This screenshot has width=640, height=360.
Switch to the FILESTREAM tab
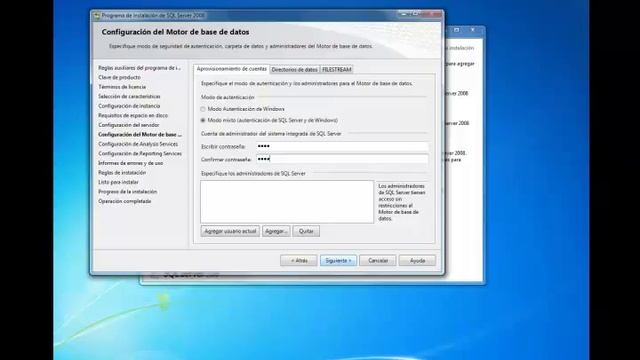click(x=337, y=70)
